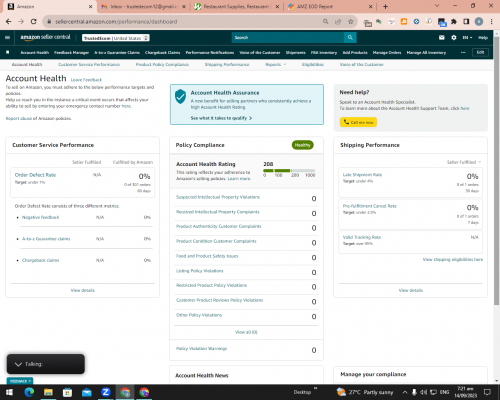
Task: Open the Negative feedback metric link
Action: [40, 217]
